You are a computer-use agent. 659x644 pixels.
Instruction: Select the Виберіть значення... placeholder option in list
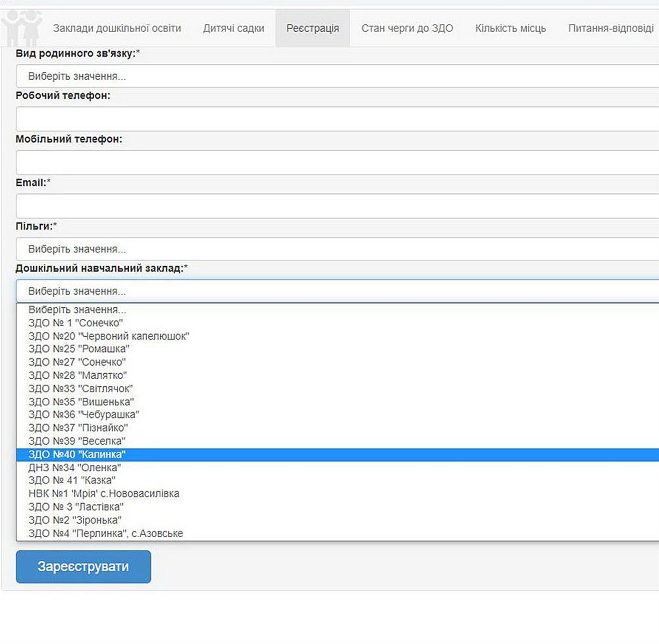(x=337, y=310)
